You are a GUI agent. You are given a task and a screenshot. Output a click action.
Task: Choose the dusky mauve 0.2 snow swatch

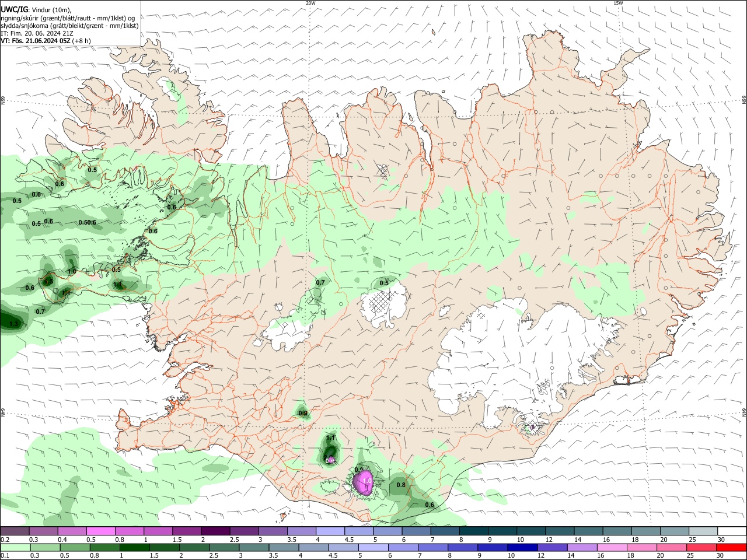[x=15, y=531]
